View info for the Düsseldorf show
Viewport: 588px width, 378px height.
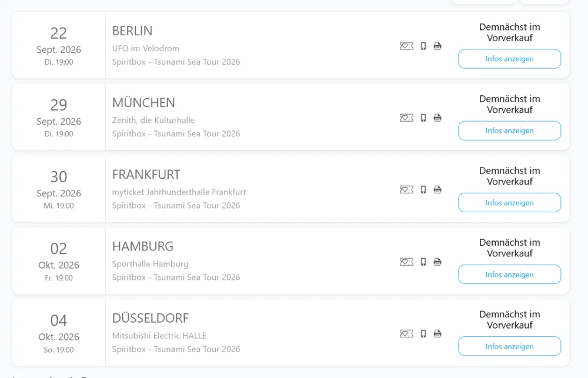point(509,346)
